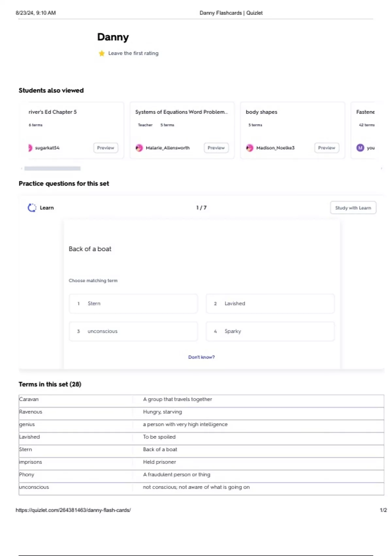Preview the Driver's Ed Chapter 5 set
Viewport: 392px width, 556px height.
[x=106, y=148]
